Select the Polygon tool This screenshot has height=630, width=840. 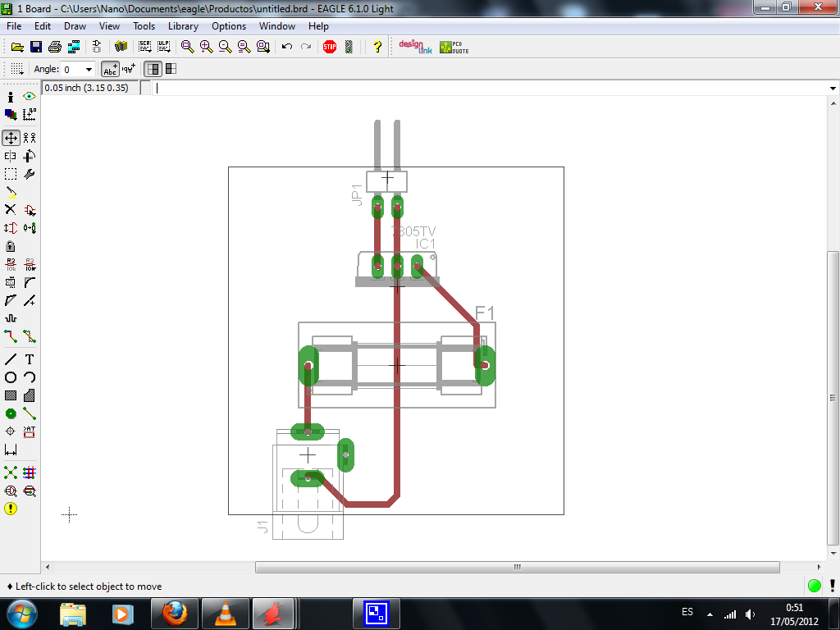(30, 395)
